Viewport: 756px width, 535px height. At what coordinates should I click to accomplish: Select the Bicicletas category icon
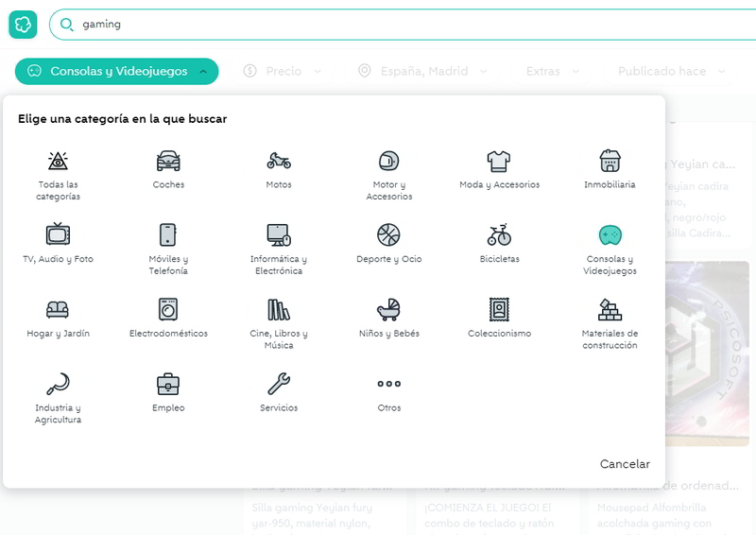pos(499,234)
